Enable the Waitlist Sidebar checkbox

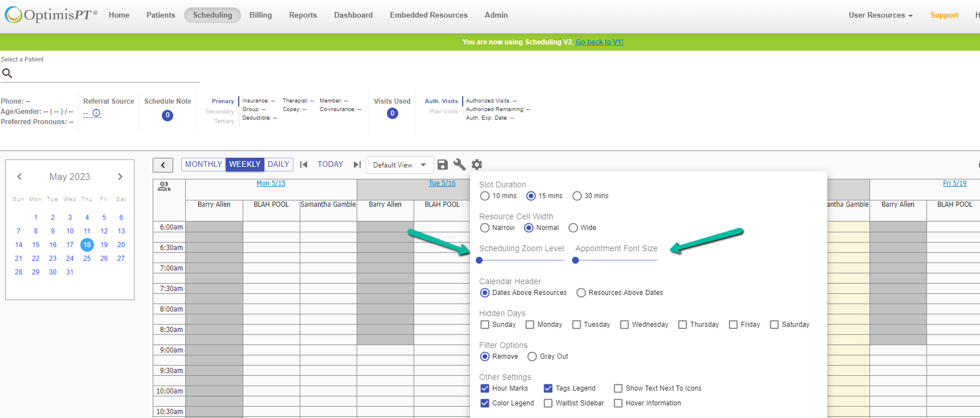click(x=548, y=403)
